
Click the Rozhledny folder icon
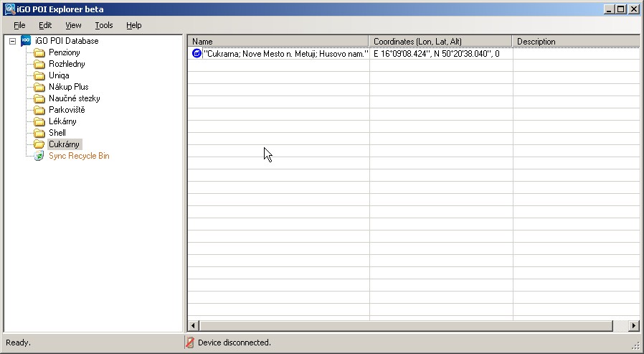(x=39, y=65)
